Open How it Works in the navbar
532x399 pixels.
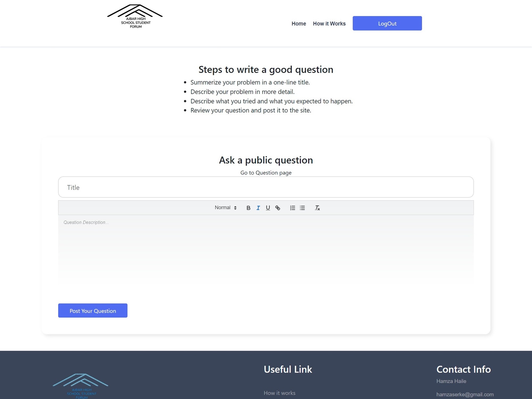(x=329, y=24)
